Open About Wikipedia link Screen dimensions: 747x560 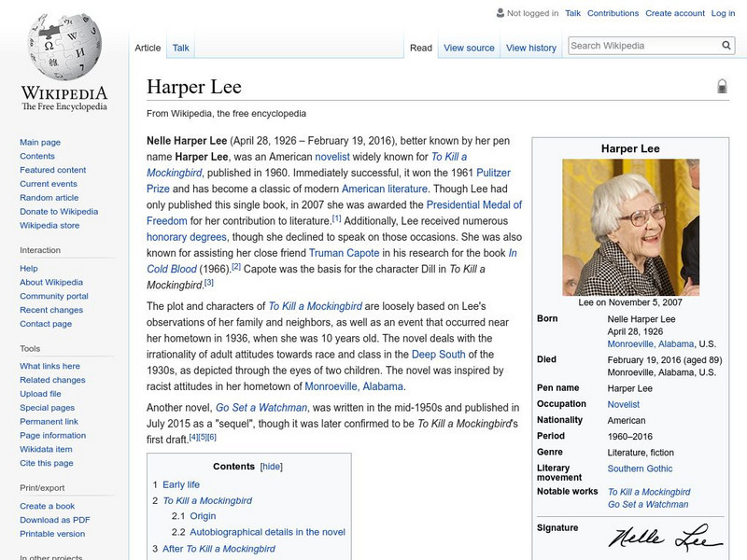point(51,283)
